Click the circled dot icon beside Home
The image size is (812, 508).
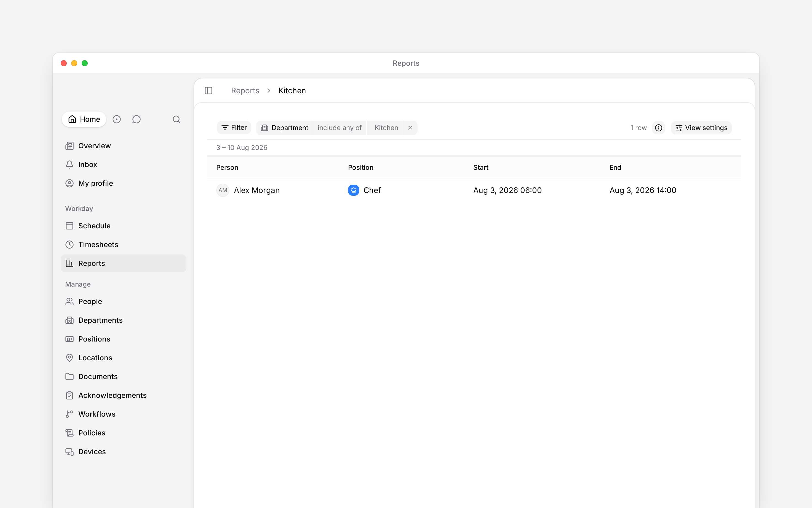(x=116, y=119)
